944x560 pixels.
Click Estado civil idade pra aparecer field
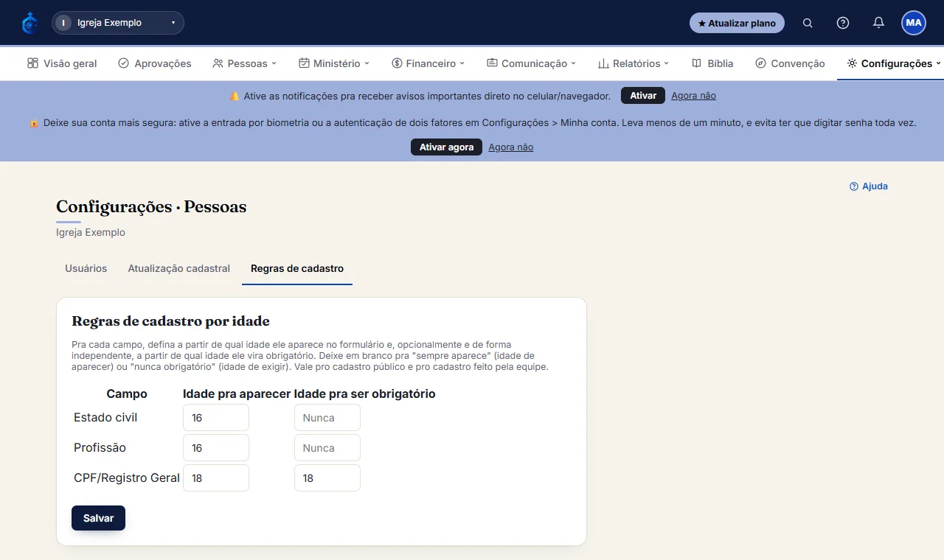pyautogui.click(x=216, y=418)
